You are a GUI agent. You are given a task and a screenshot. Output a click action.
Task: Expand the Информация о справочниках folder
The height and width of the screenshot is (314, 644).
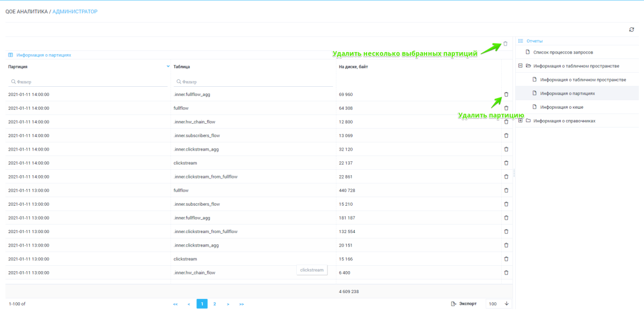pyautogui.click(x=520, y=121)
